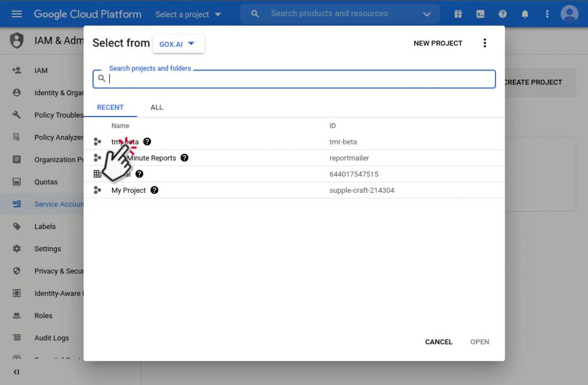Click the IAM add-person sidebar icon
588x385 pixels.
click(x=17, y=70)
